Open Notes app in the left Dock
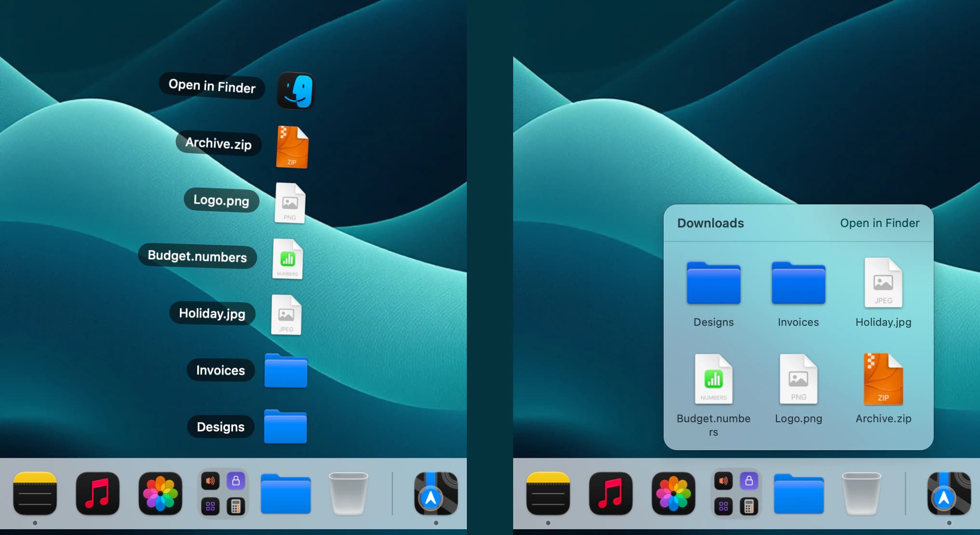980x535 pixels. [x=35, y=494]
